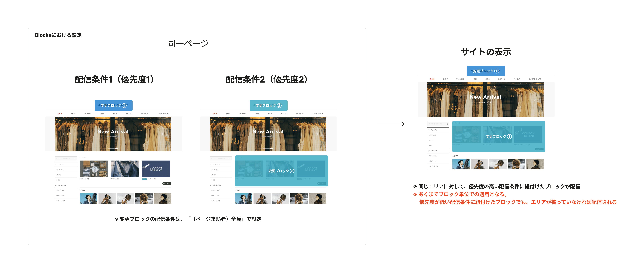Open SALE nav item in サイトの表示 mockup
Screen dimensions: 644x273
coord(432,79)
